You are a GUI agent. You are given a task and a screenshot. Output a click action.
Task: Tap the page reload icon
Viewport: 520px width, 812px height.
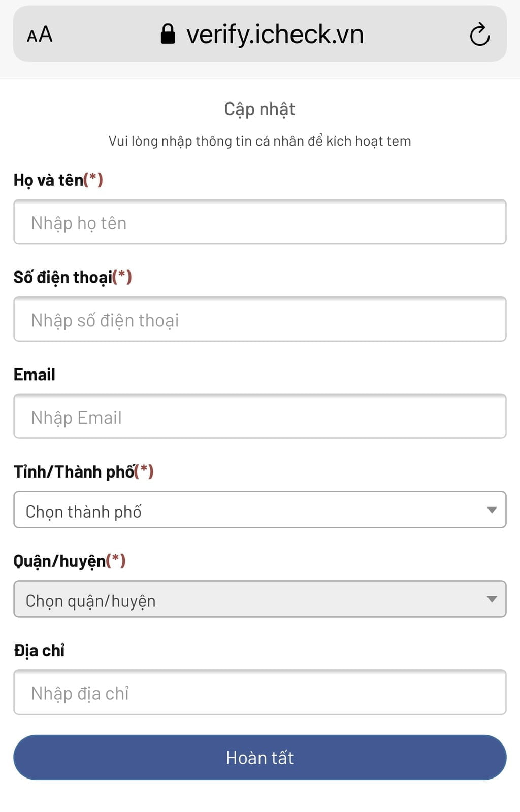pyautogui.click(x=479, y=35)
